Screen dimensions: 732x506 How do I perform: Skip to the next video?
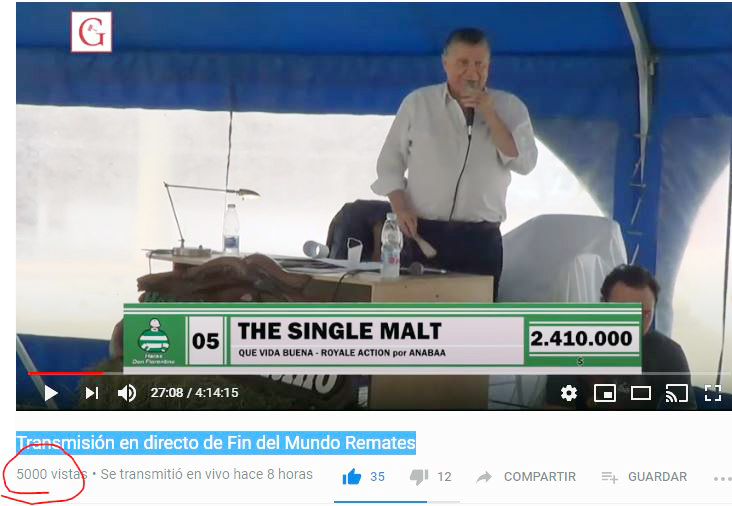[x=92, y=393]
